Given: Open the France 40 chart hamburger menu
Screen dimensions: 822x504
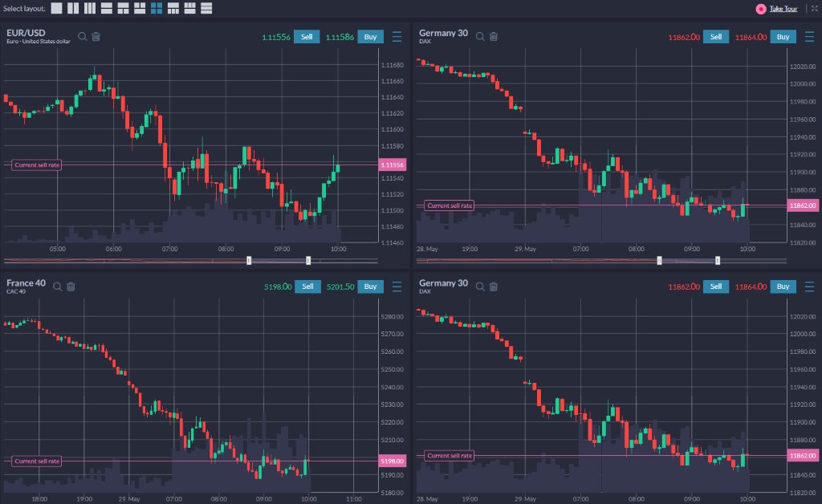Looking at the screenshot, I should pos(397,287).
